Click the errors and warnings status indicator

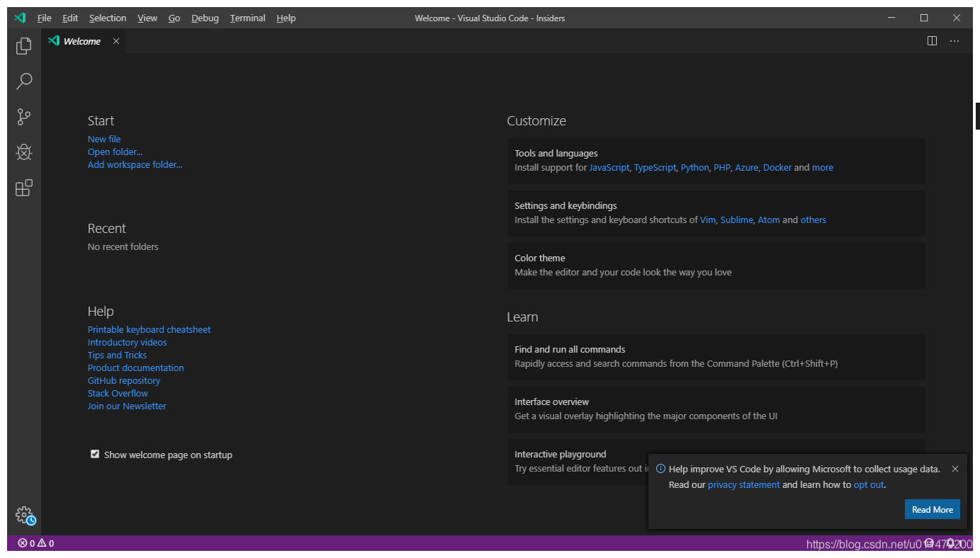(36, 543)
